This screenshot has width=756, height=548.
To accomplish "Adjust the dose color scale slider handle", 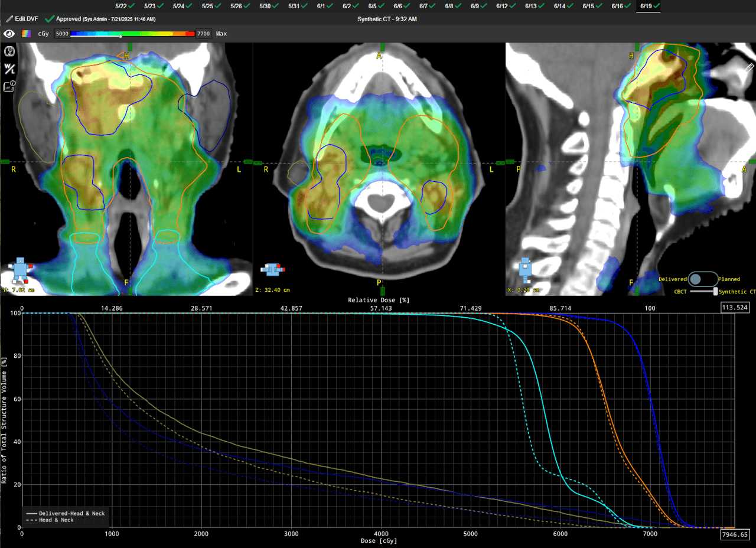I will point(120,36).
